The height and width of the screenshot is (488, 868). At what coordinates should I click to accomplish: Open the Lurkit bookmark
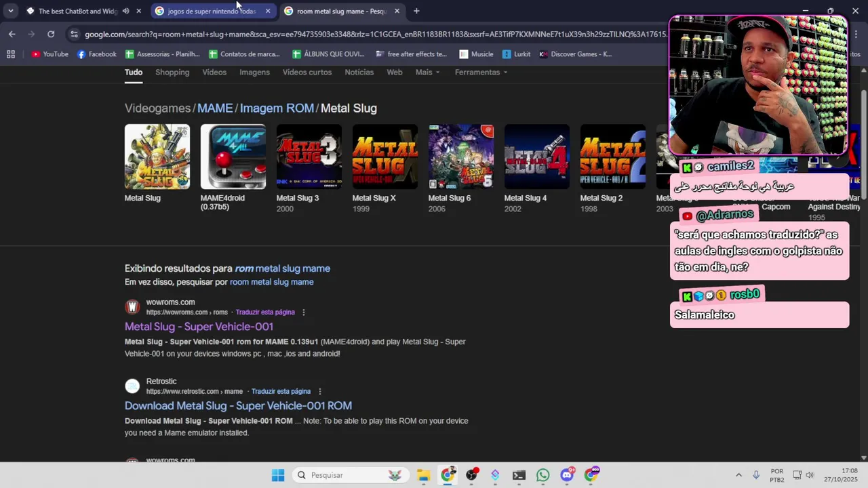[x=517, y=54]
